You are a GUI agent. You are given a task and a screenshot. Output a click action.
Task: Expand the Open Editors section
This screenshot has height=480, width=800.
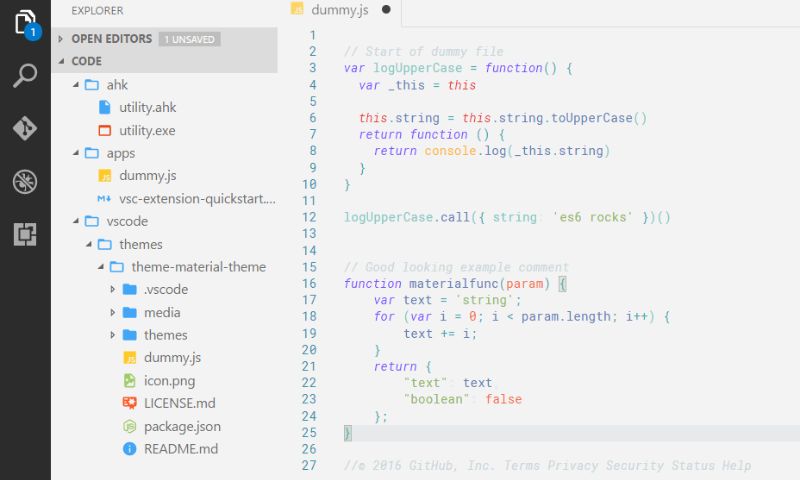62,39
